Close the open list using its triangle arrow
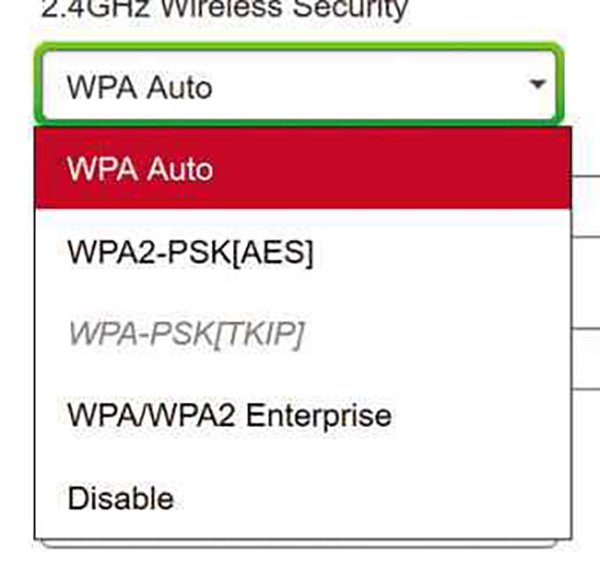Screen dimensions: 600x568 point(538,84)
